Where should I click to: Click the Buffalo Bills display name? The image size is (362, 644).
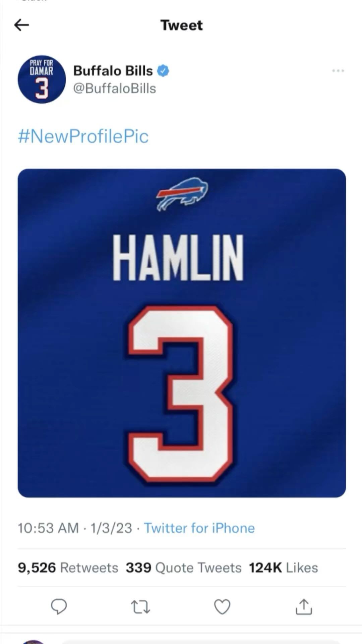coord(113,71)
